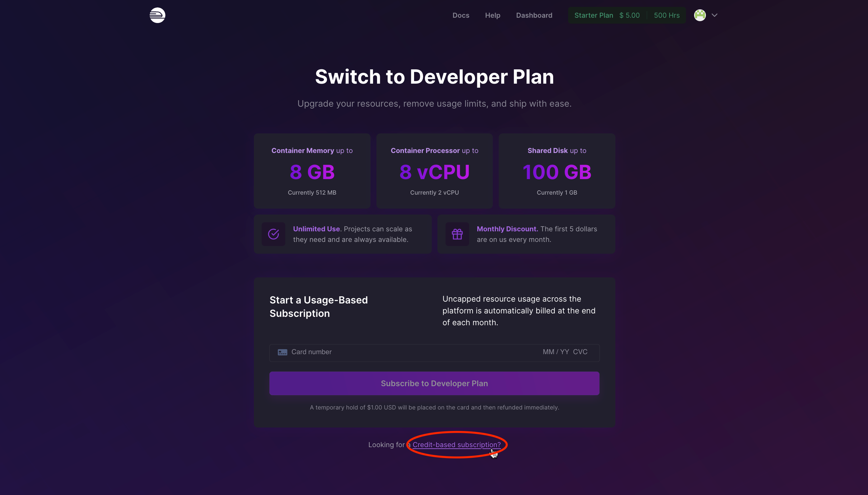Click the 500 Hrs indicator

[x=666, y=15]
